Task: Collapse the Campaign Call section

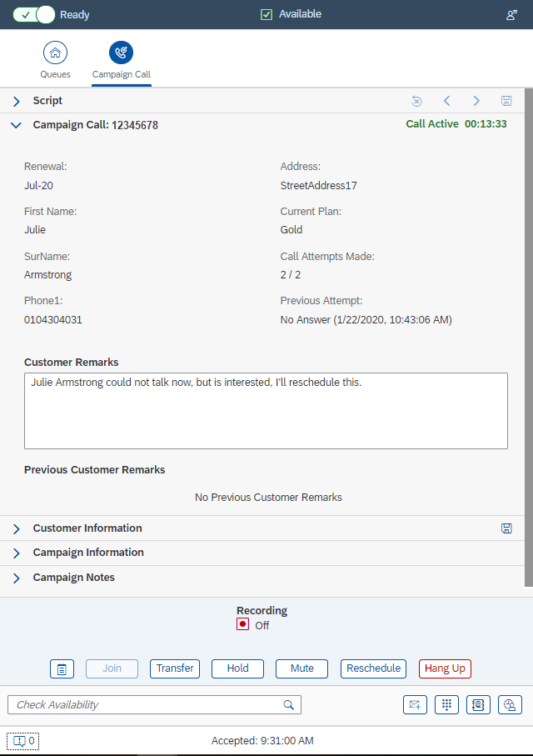Action: tap(16, 125)
